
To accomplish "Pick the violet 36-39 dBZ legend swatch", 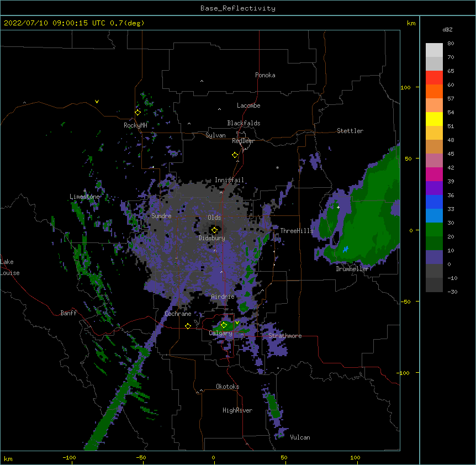I will [434, 188].
